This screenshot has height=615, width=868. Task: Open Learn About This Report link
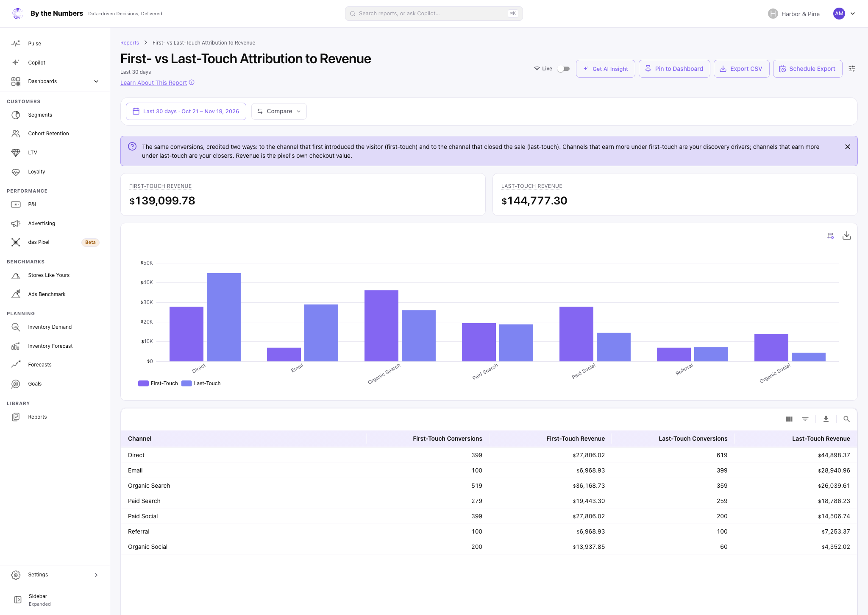153,83
